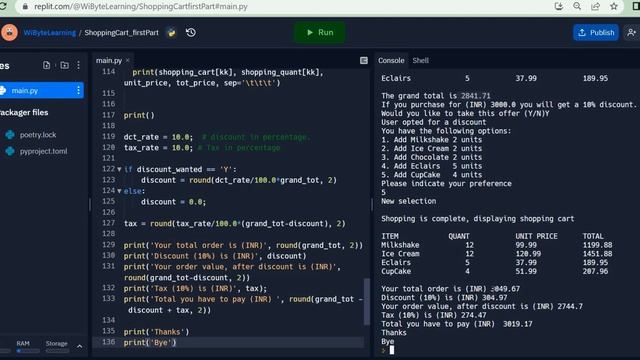The height and width of the screenshot is (360, 640).
Task: Click 'Shopping is complete' console line
Action: [x=478, y=219]
